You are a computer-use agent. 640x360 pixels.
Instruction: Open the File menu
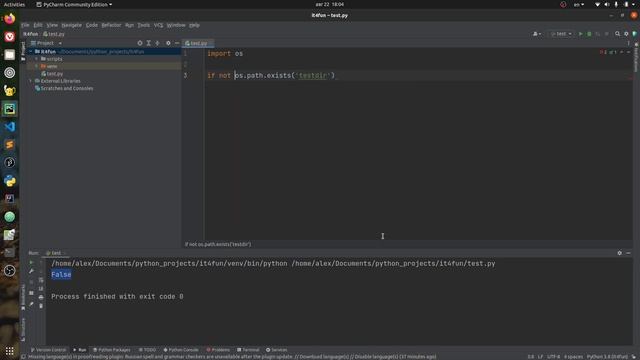point(25,25)
